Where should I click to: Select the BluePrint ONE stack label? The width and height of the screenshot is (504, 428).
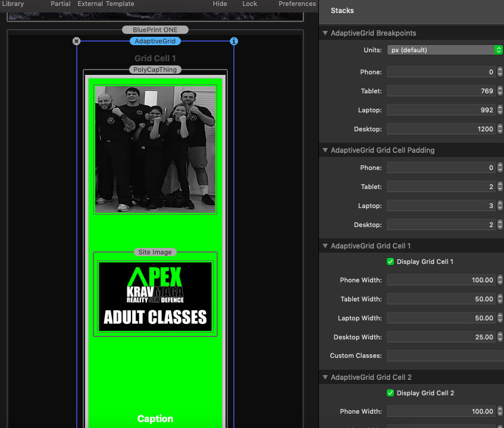click(x=155, y=30)
